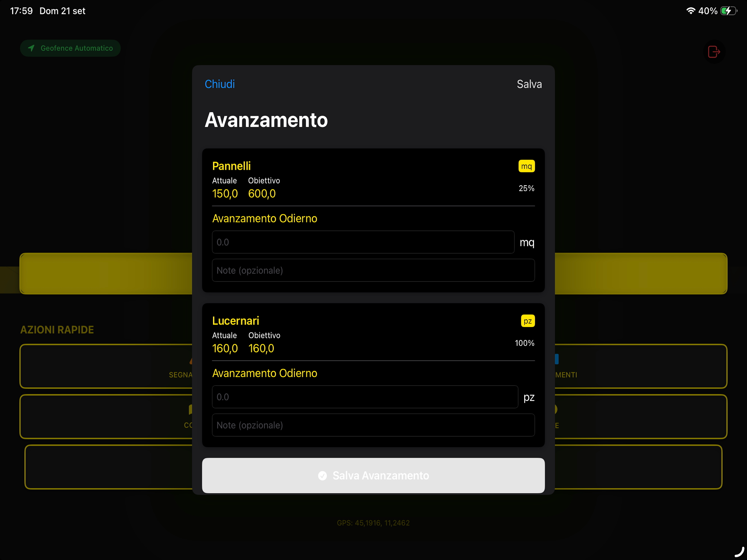Tap the battery charging icon
Screen dimensions: 747x560
tap(728, 11)
